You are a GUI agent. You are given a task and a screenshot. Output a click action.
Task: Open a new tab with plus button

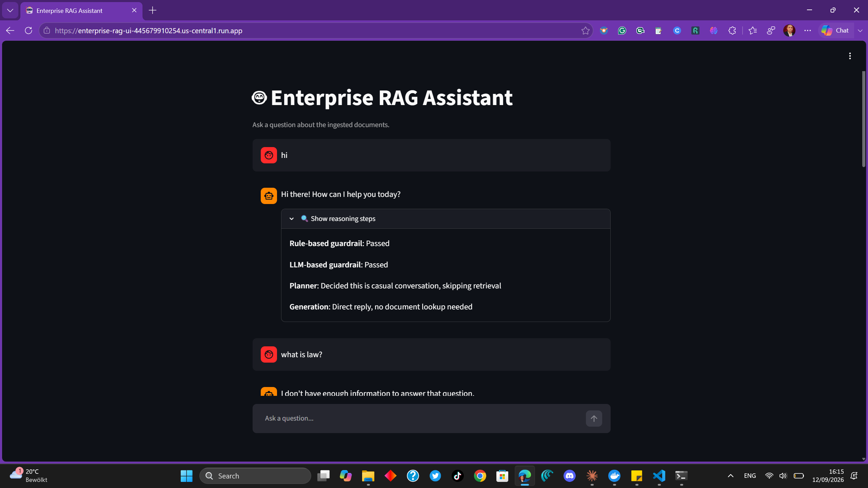(153, 11)
